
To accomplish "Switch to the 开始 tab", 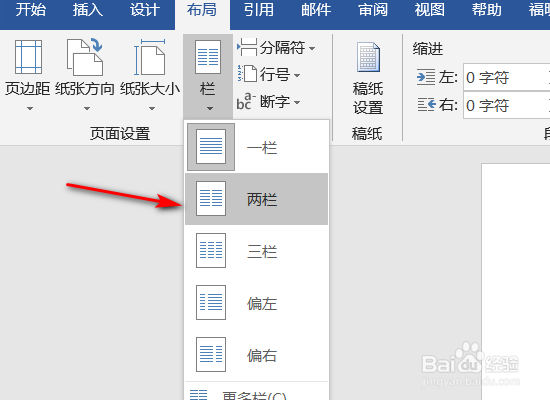I will 31,10.
